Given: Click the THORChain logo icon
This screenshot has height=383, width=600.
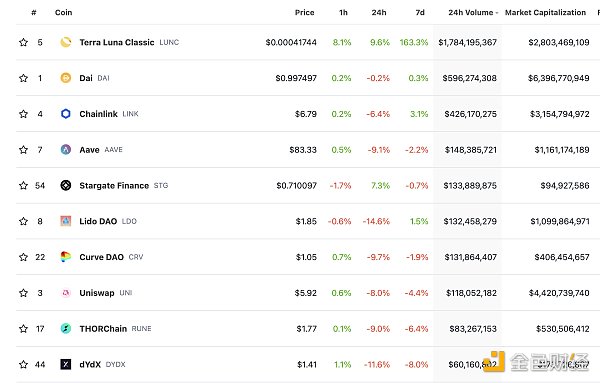Looking at the screenshot, I should (66, 329).
